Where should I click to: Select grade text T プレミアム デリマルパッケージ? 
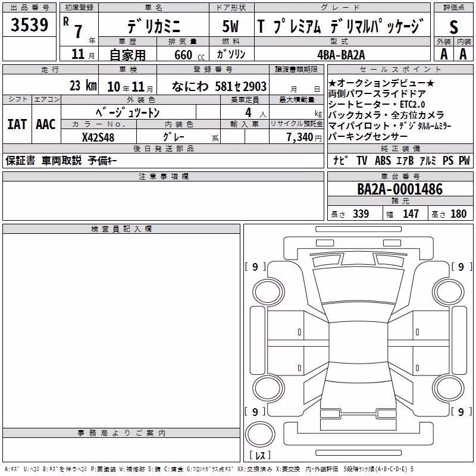340,26
